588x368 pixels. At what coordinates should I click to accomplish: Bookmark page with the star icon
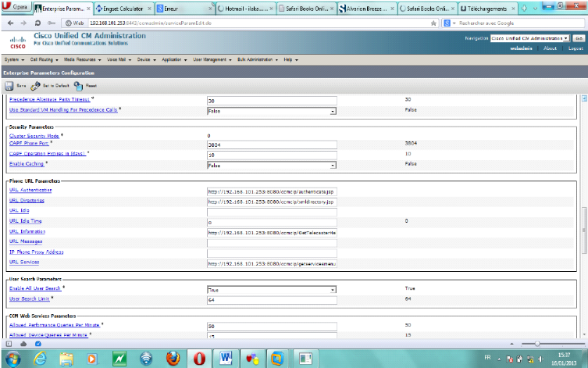pyautogui.click(x=433, y=23)
